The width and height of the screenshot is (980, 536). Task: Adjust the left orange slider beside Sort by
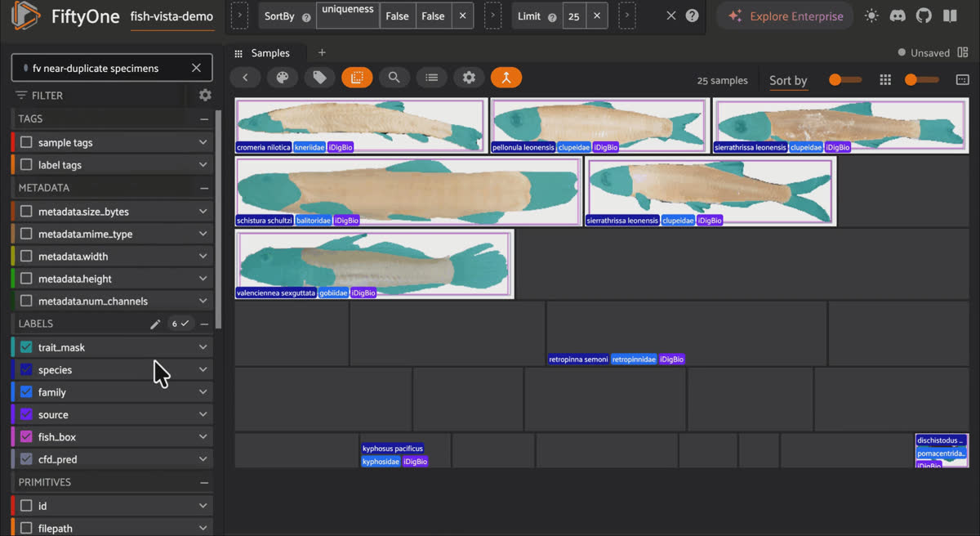[844, 80]
